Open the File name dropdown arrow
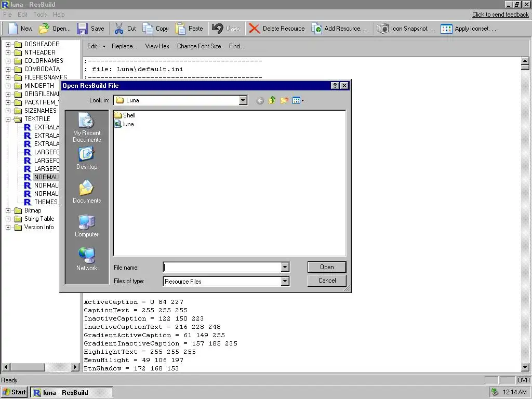 coord(285,268)
